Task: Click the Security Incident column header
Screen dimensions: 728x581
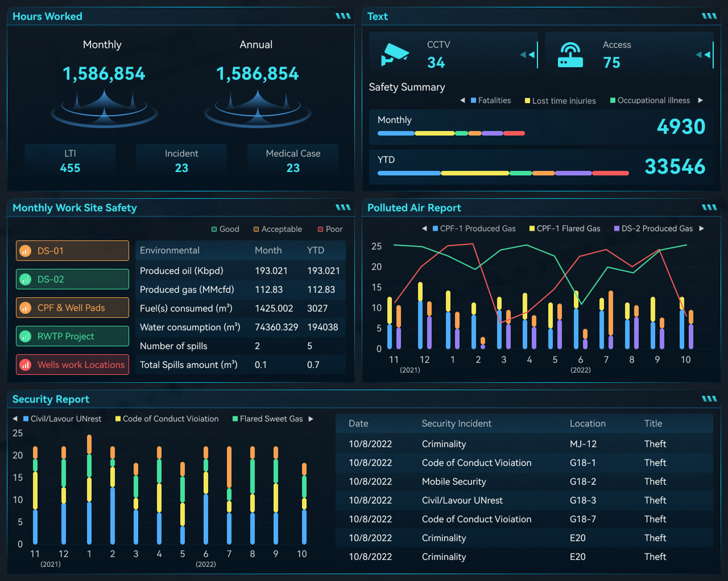Action: [456, 423]
